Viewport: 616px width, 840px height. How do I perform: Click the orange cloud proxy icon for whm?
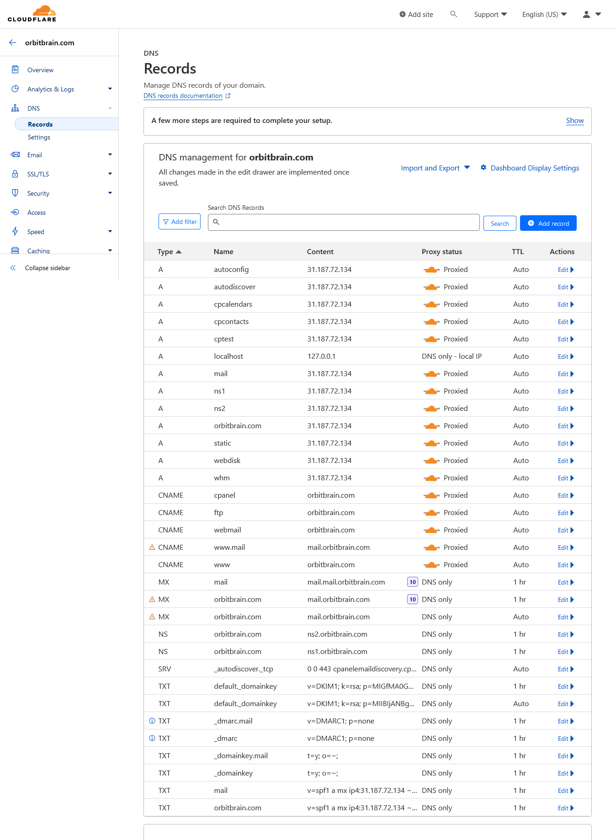point(431,478)
